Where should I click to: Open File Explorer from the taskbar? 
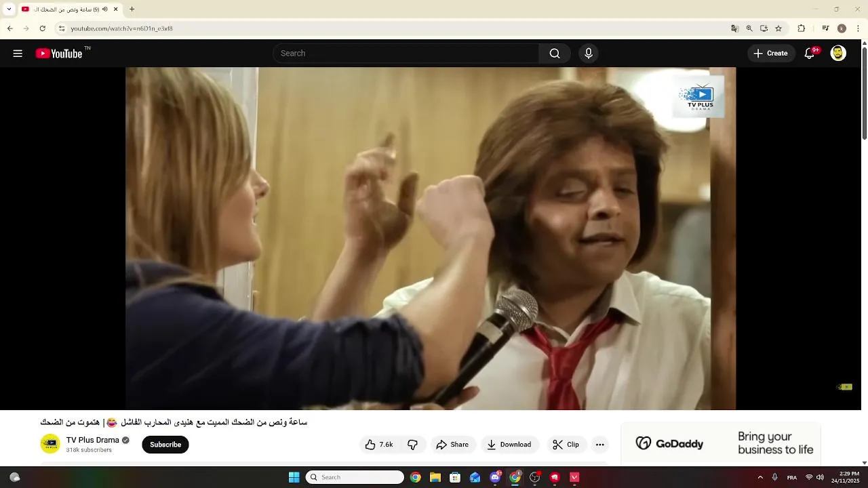point(435,477)
